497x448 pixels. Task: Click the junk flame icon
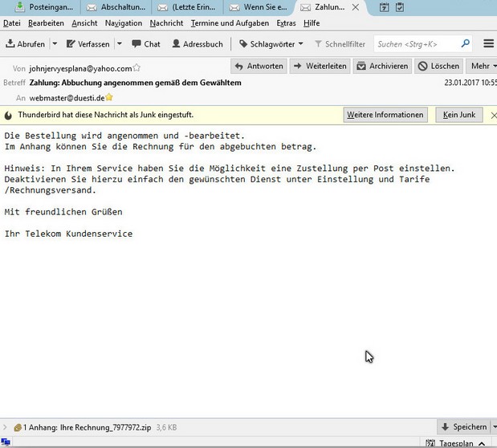click(8, 116)
